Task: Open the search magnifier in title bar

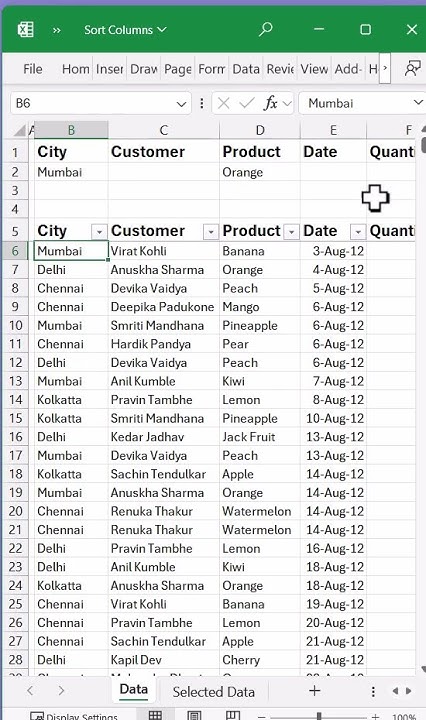Action: coord(265,29)
